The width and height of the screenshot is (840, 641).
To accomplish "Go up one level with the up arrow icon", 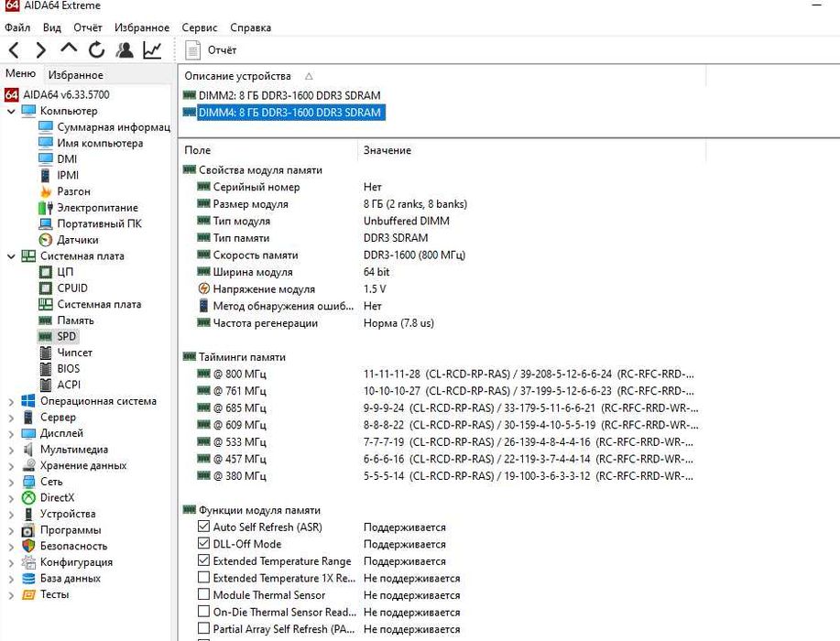I will [x=69, y=49].
